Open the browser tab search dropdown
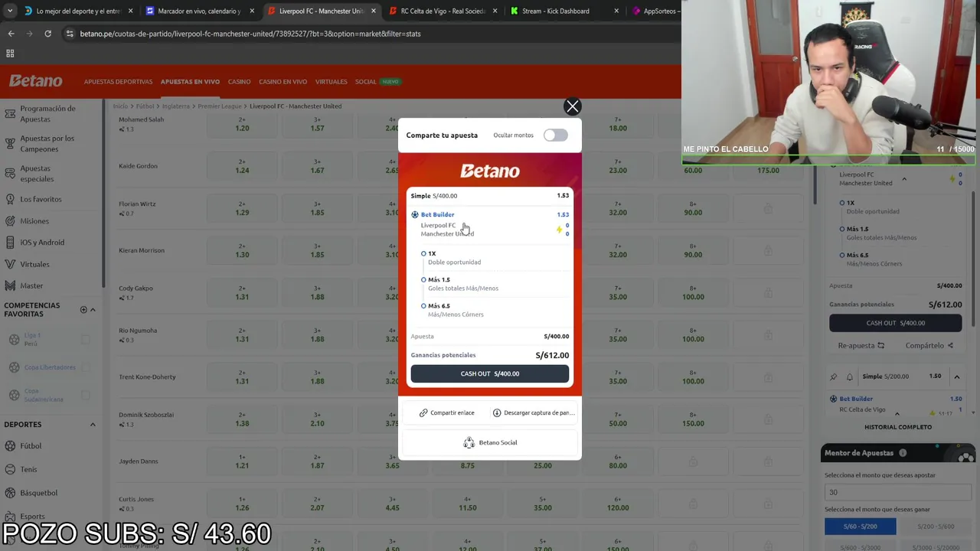Viewport: 980px width, 551px height. click(9, 11)
